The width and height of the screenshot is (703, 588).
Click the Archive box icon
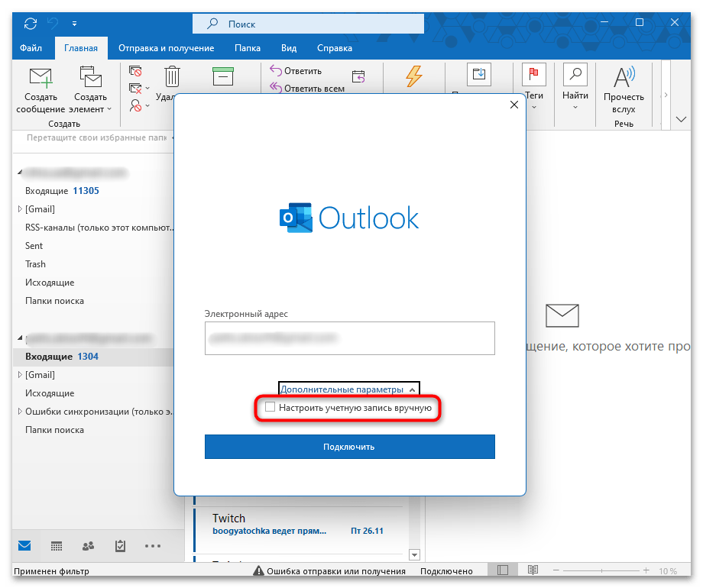pyautogui.click(x=222, y=76)
